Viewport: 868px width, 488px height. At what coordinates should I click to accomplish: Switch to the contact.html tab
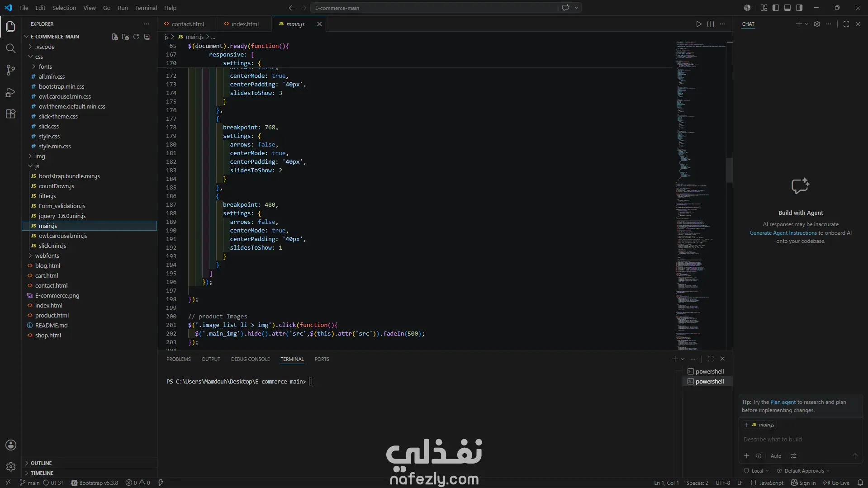coord(188,24)
